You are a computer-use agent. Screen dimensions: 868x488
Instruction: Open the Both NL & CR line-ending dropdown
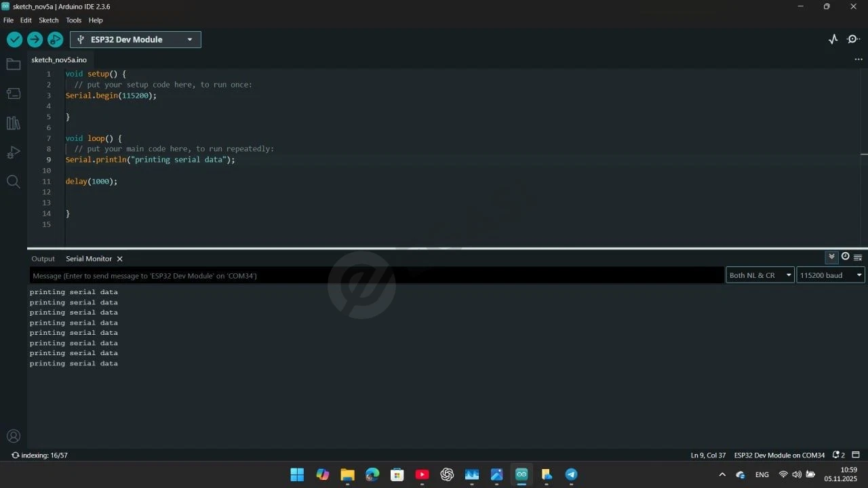[x=760, y=275]
